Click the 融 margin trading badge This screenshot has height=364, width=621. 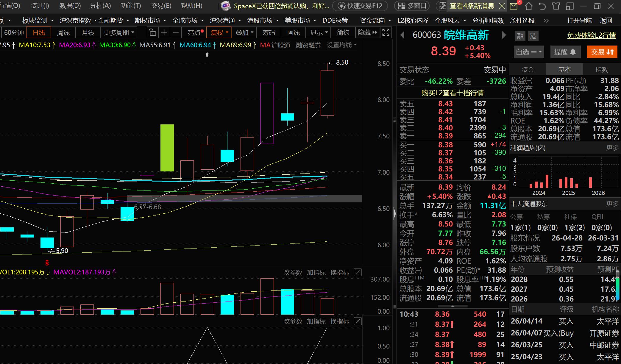click(x=520, y=36)
